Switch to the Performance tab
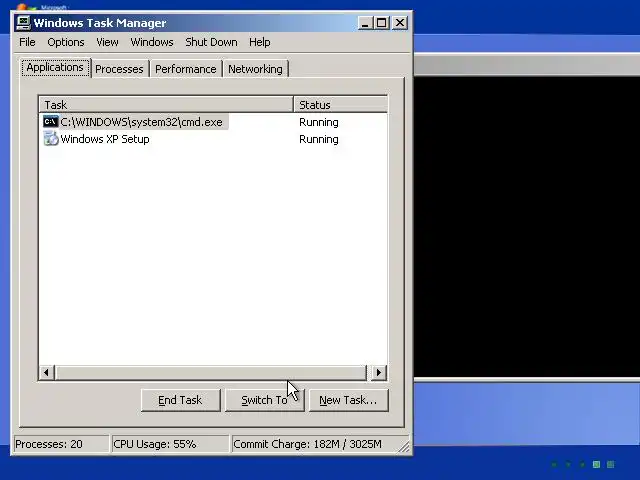Screen dimensions: 640x480 186,69
